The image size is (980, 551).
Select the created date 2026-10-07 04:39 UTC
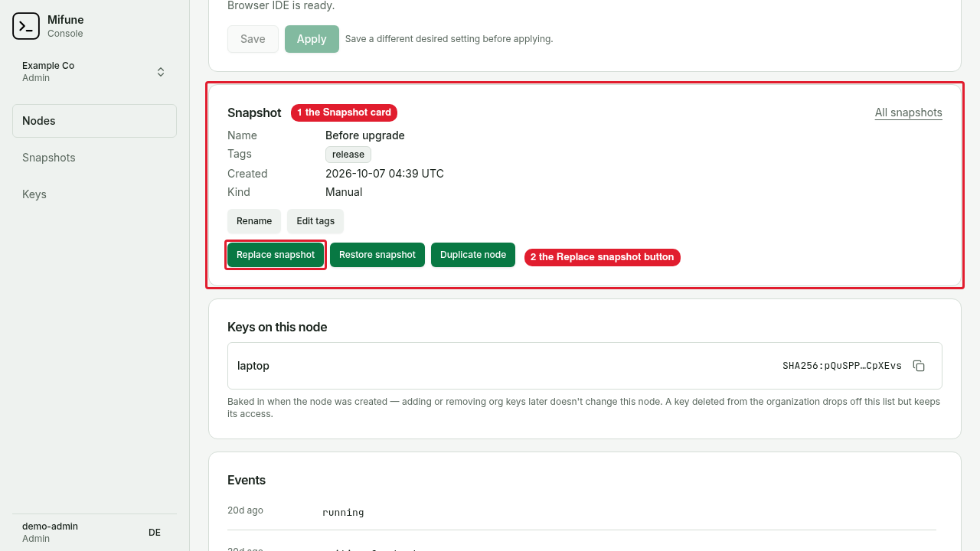[x=384, y=174]
